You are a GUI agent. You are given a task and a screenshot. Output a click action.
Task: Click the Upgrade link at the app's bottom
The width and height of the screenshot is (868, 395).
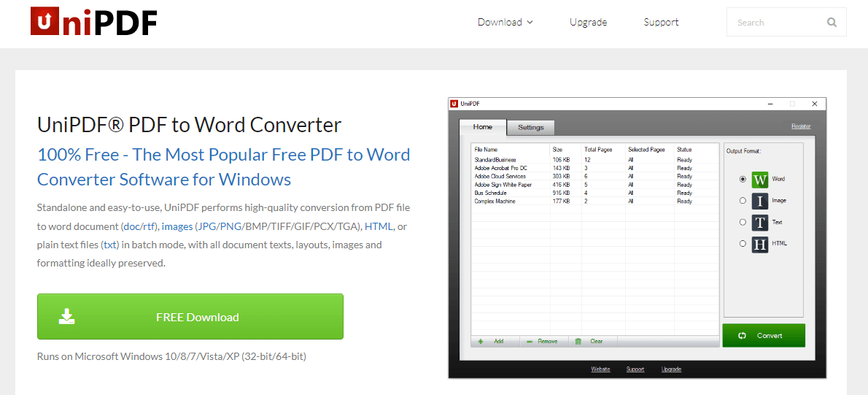coord(672,369)
